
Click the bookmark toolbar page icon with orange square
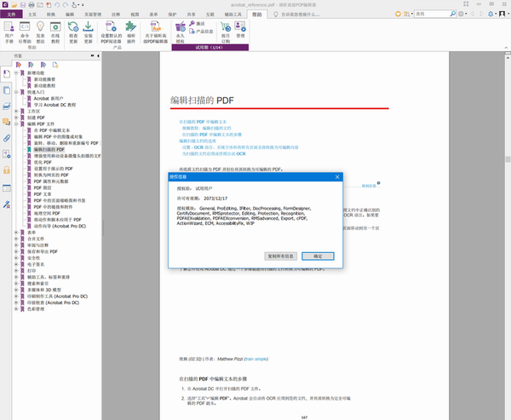55,65
